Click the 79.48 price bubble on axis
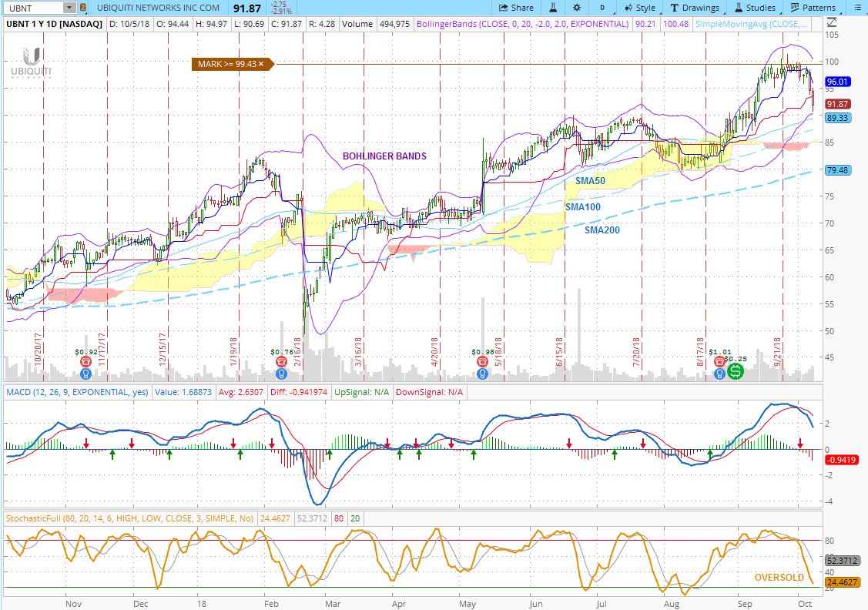The image size is (868, 610). 837,170
